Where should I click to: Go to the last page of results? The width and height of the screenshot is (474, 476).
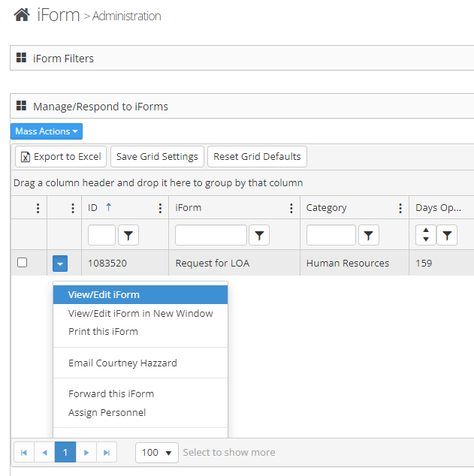pos(107,452)
